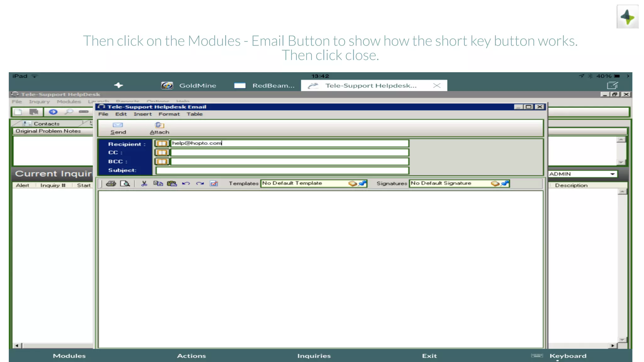Switch to the RedBeam tab
This screenshot has height=362, width=644.
(x=264, y=85)
